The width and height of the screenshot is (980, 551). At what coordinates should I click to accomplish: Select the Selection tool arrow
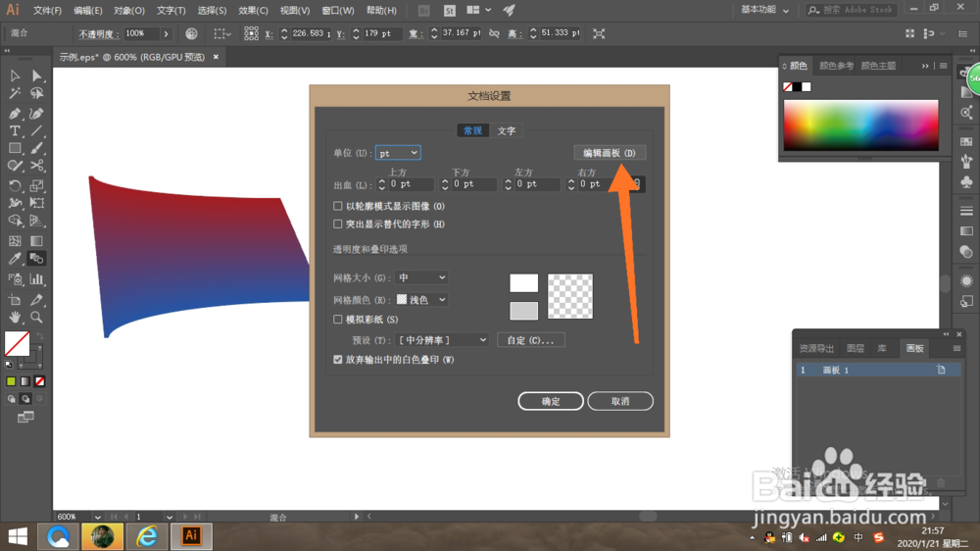point(15,75)
